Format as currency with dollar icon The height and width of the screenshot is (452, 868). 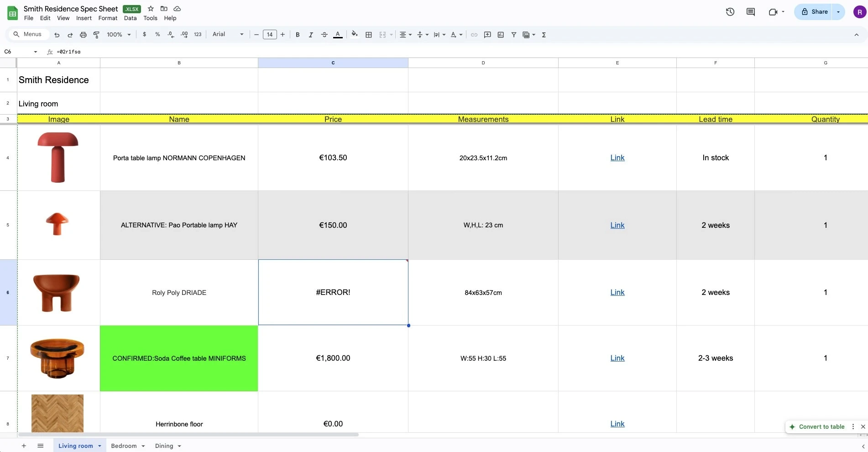(x=145, y=35)
